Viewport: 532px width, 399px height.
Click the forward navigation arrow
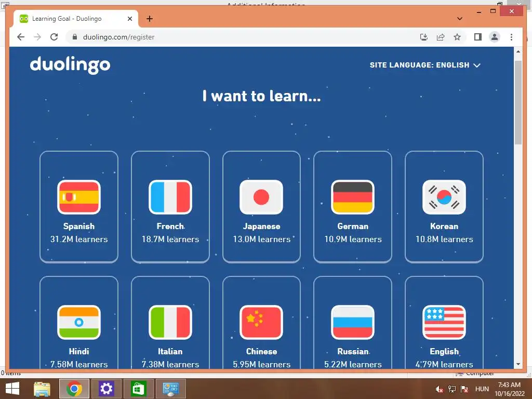37,37
